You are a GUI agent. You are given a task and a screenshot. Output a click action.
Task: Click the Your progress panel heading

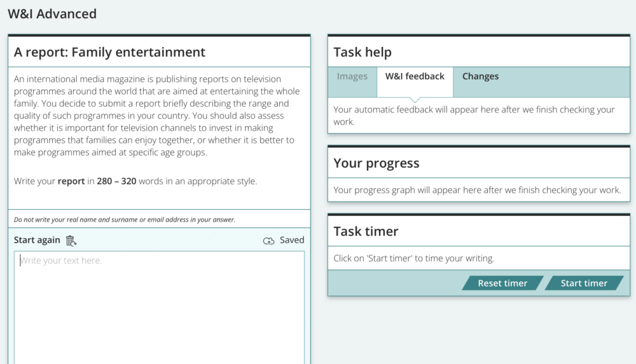click(x=377, y=163)
